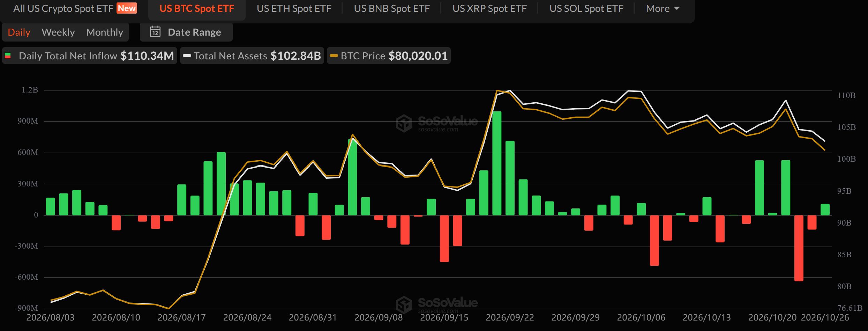Switch chart to Weekly interval
This screenshot has width=868, height=331.
[x=58, y=32]
